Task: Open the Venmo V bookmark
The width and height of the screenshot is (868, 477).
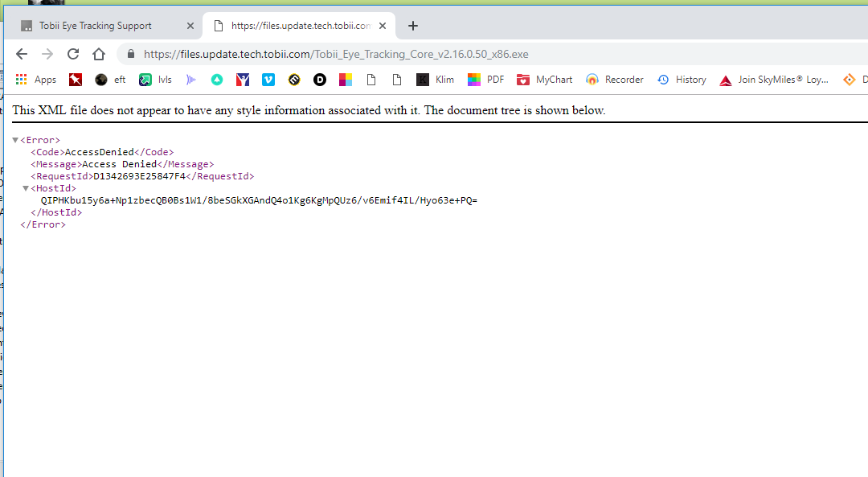Action: (x=268, y=80)
